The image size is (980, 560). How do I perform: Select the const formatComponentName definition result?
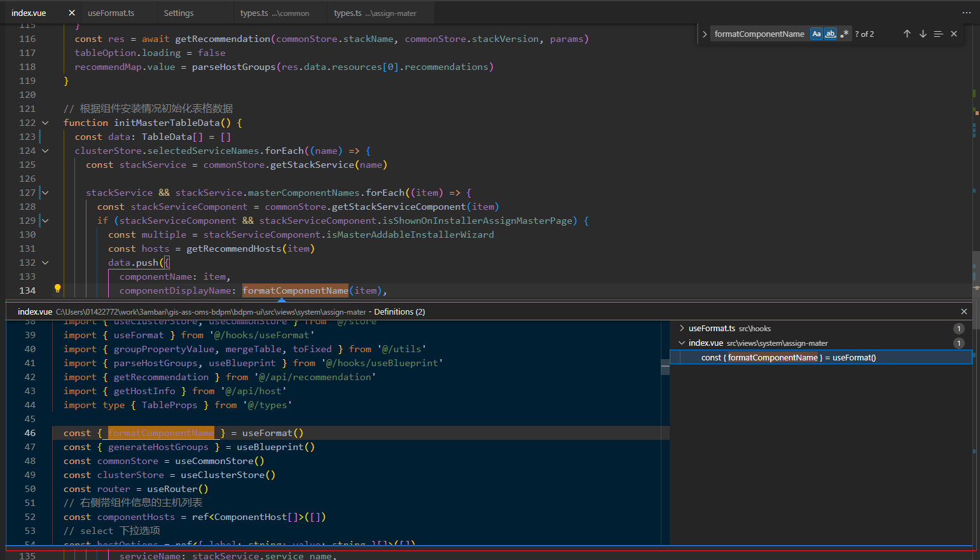[821, 357]
